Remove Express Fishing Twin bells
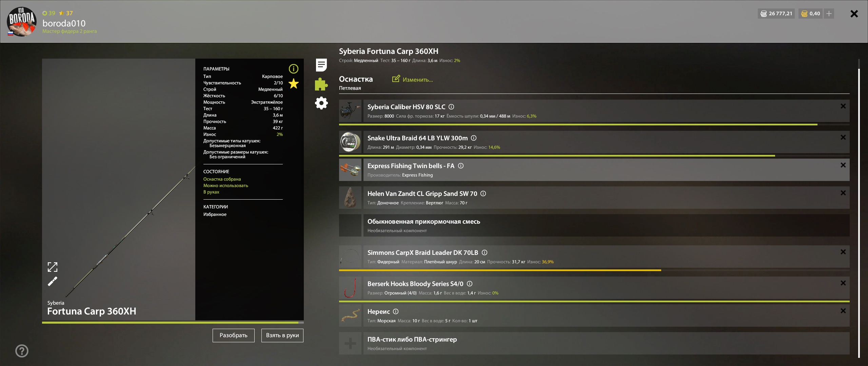The width and height of the screenshot is (868, 366). [x=843, y=165]
